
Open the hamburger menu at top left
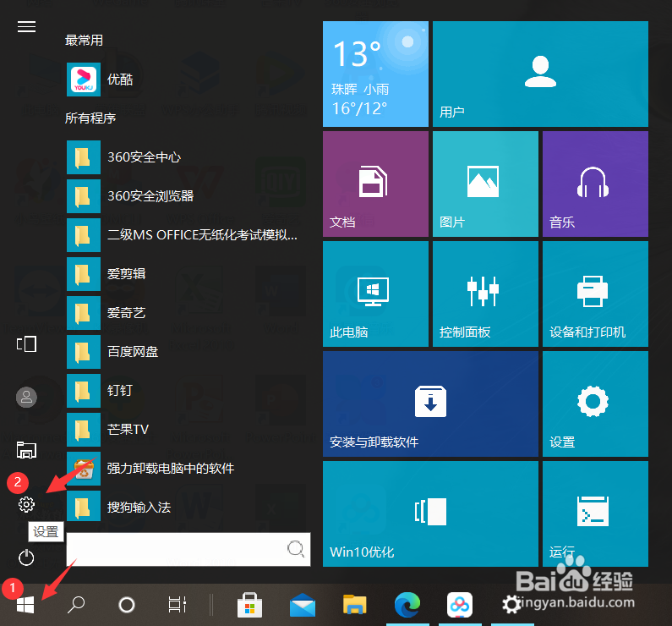26,26
